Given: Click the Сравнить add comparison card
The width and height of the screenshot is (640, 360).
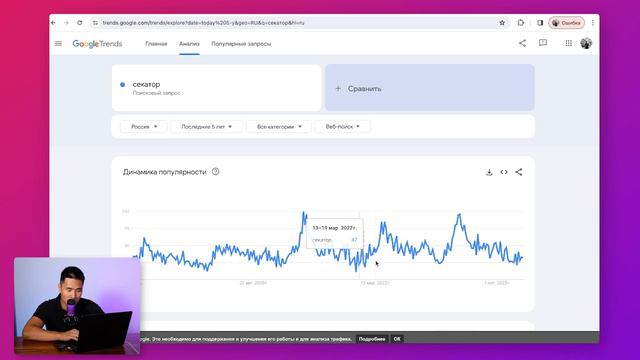Looking at the screenshot, I should [430, 87].
